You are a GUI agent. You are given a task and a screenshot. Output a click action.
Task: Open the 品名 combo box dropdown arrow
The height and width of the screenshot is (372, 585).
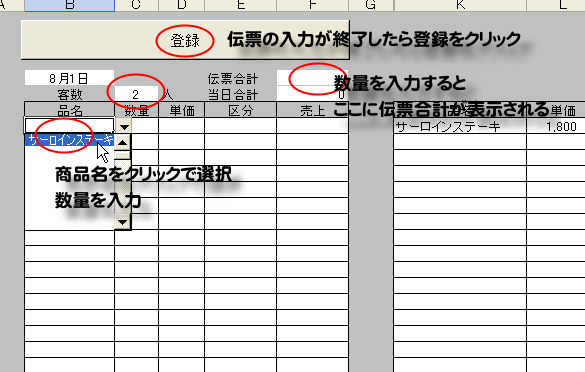pyautogui.click(x=124, y=126)
